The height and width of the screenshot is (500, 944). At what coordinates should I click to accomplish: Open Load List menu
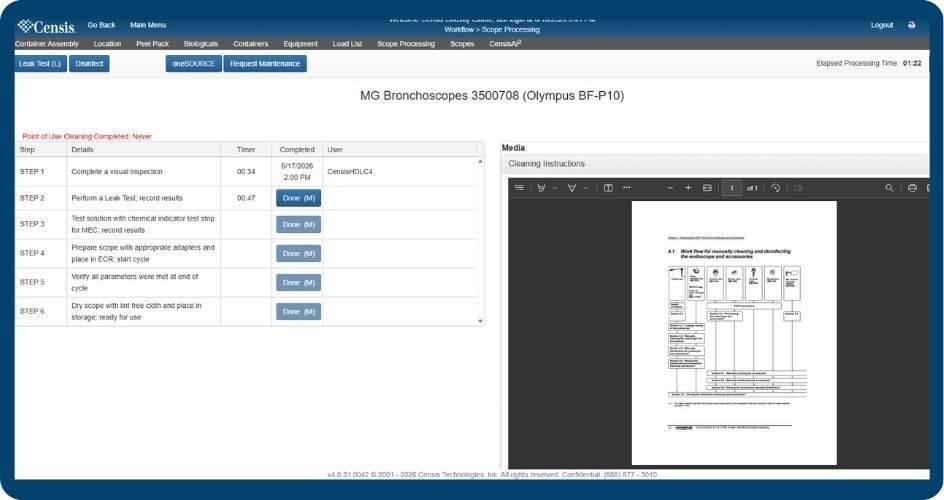click(x=347, y=44)
